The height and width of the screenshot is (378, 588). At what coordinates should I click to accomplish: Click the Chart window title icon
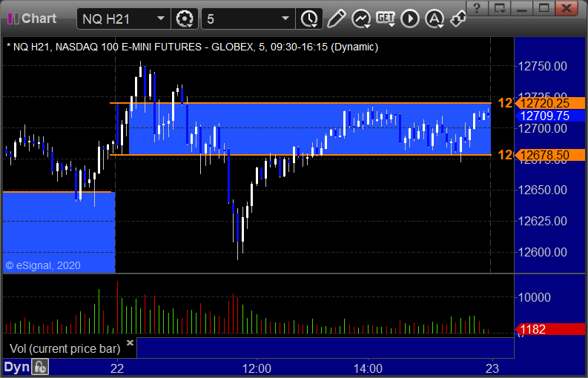pos(13,19)
